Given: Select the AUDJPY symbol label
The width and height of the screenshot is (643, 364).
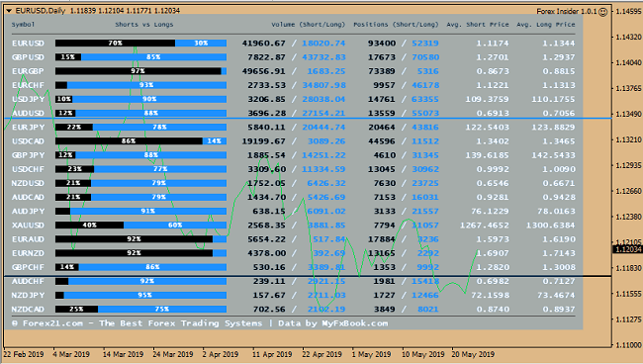Looking at the screenshot, I should pyautogui.click(x=28, y=211).
